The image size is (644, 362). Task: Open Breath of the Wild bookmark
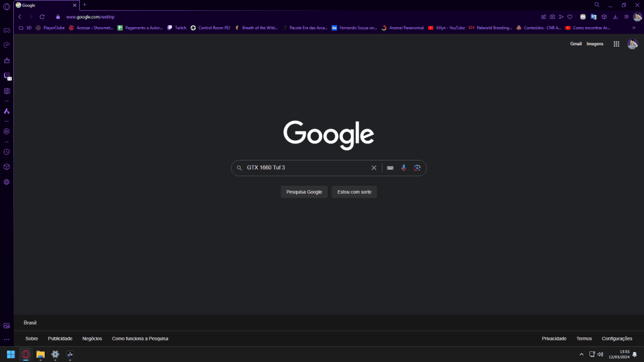(257, 28)
